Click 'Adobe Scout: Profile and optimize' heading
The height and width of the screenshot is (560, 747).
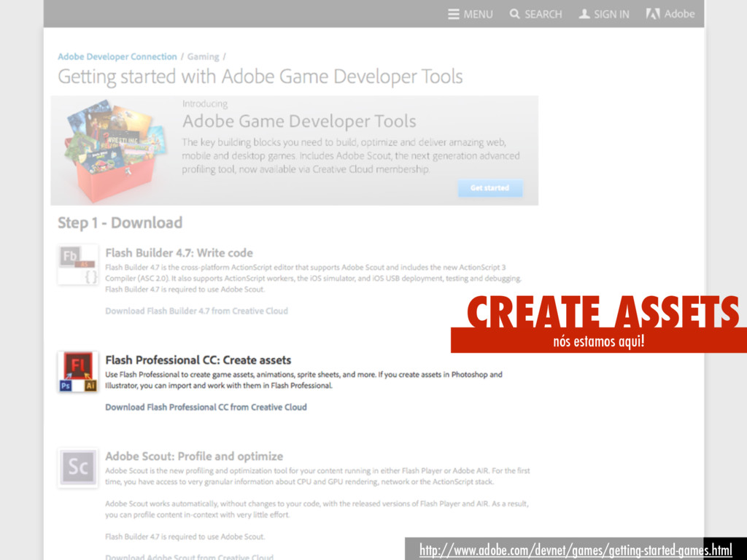pyautogui.click(x=194, y=456)
